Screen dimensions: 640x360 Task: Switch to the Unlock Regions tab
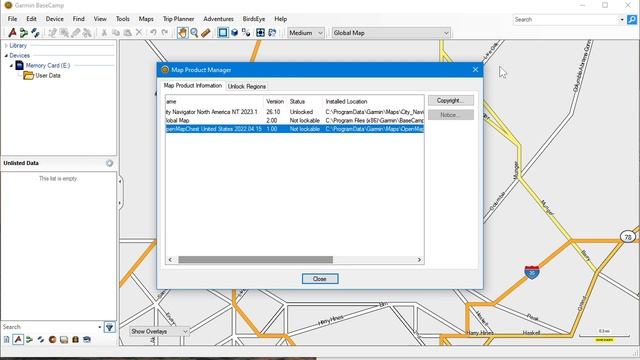point(247,87)
